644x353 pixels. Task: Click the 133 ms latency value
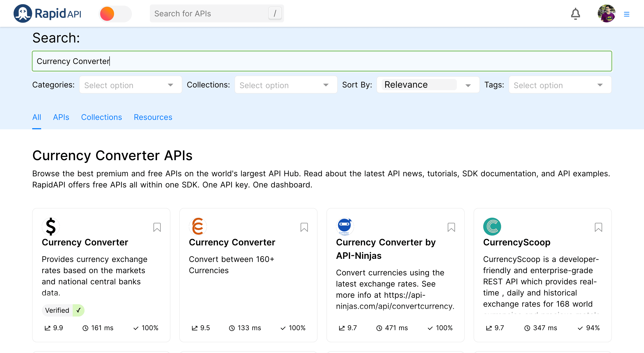(245, 328)
